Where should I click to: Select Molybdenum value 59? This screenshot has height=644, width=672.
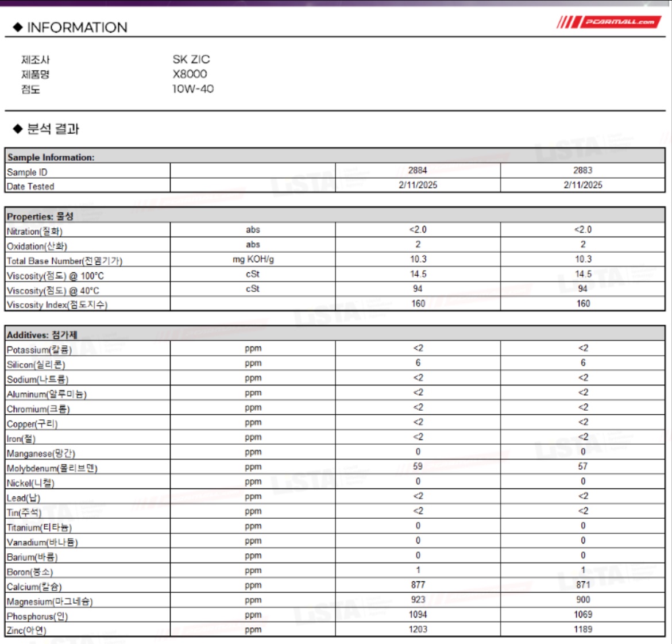(x=418, y=466)
